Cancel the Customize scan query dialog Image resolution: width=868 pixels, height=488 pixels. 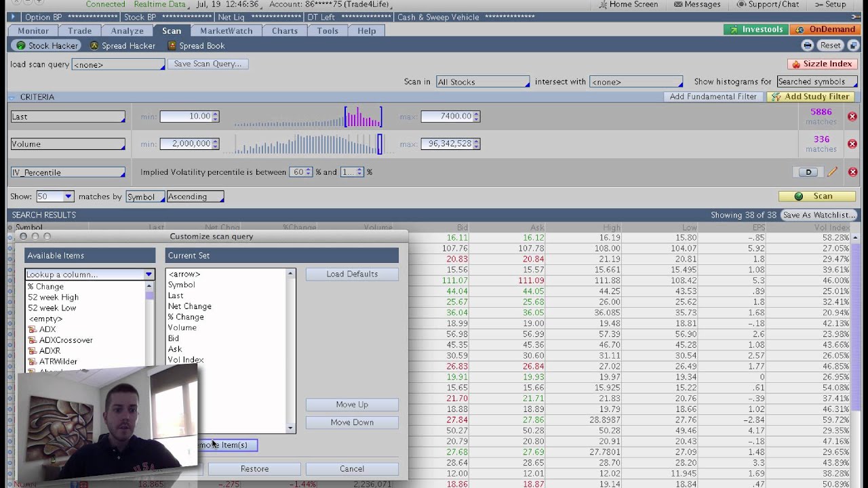(352, 469)
